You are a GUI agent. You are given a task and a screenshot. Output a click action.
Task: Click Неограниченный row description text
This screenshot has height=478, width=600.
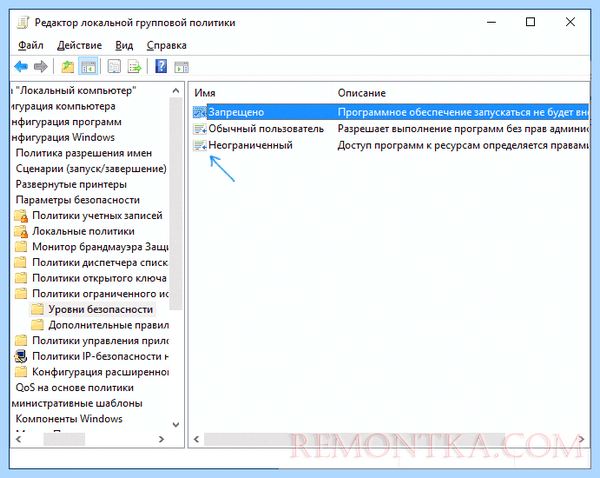[x=463, y=145]
